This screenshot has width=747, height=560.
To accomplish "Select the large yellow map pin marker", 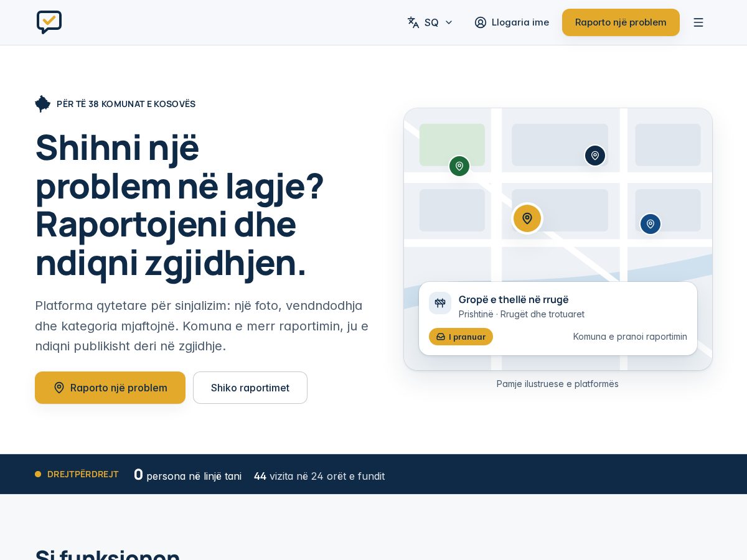I will 527,218.
